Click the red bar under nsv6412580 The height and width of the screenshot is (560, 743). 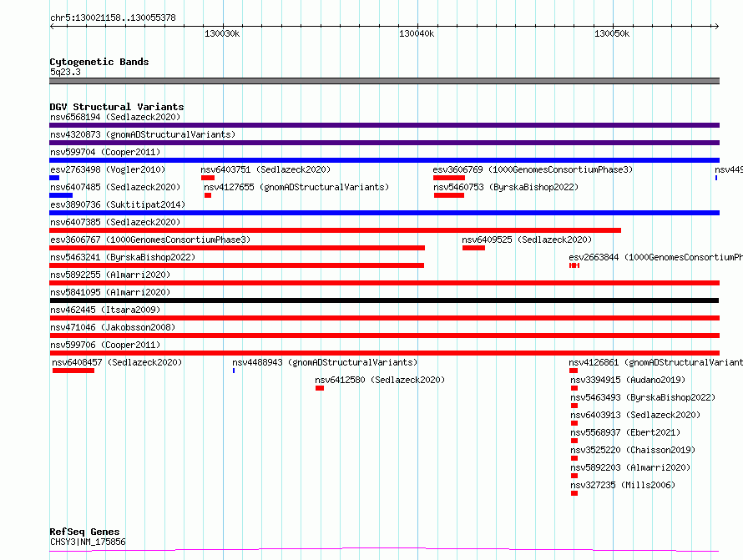[x=320, y=388]
